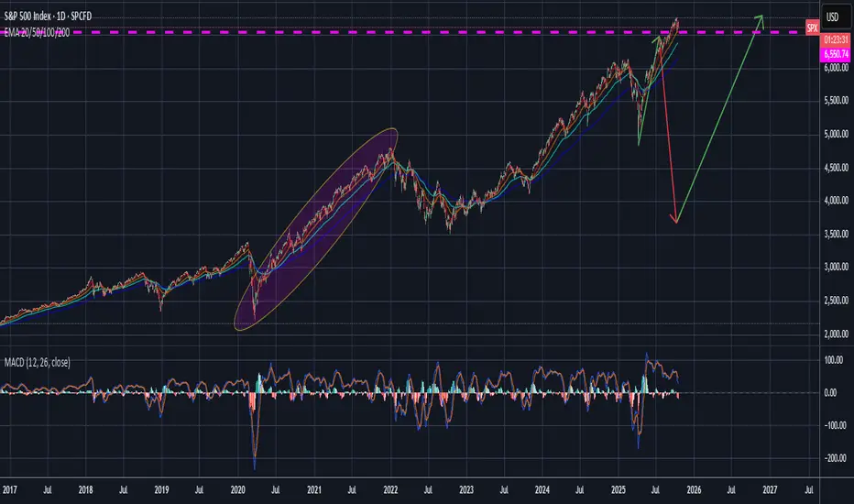Click the 2021 time axis label
The image size is (854, 504).
click(x=313, y=490)
